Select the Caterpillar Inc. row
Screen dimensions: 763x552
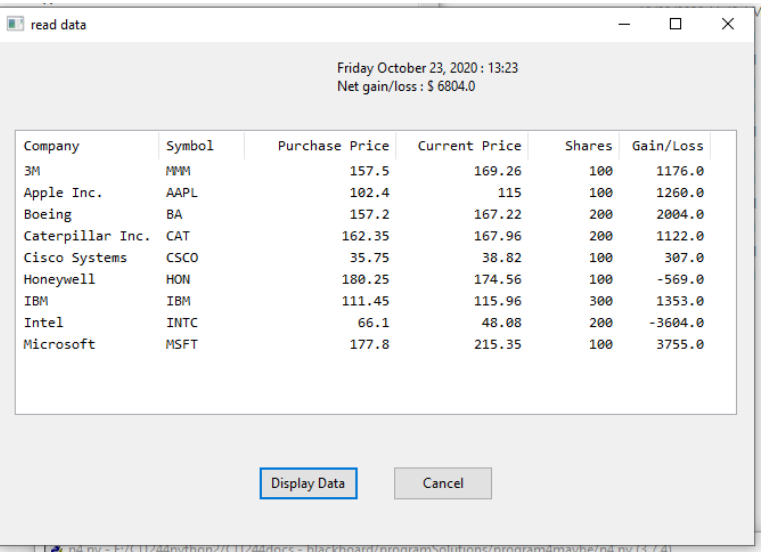click(x=364, y=236)
